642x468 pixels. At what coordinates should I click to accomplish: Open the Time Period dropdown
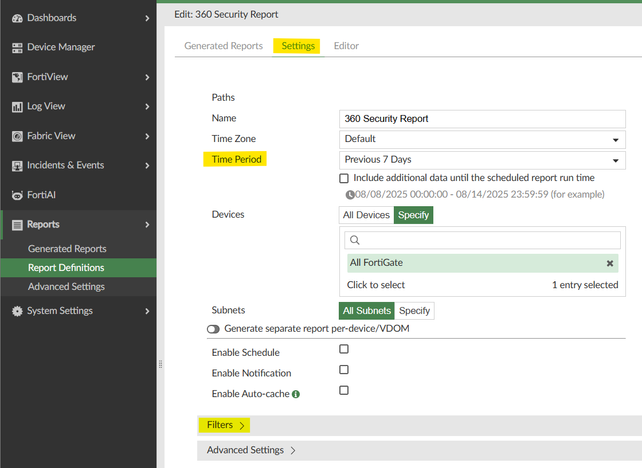click(x=484, y=160)
